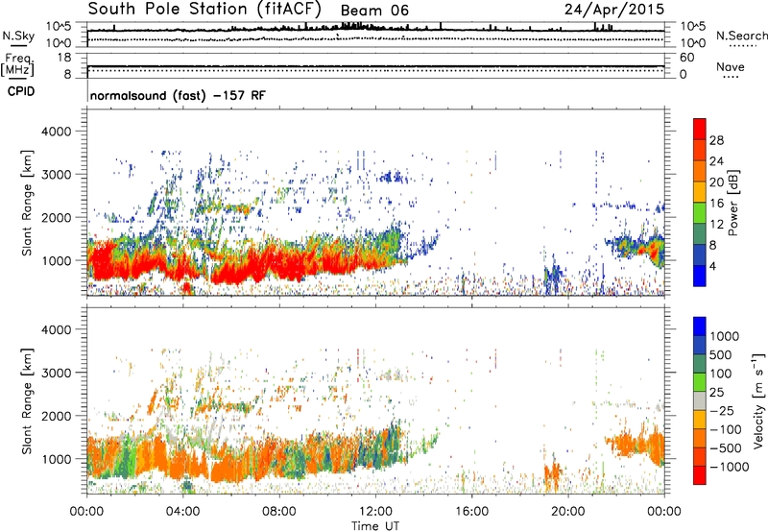Click the "South Pole Station (fitACF)" title

click(204, 9)
